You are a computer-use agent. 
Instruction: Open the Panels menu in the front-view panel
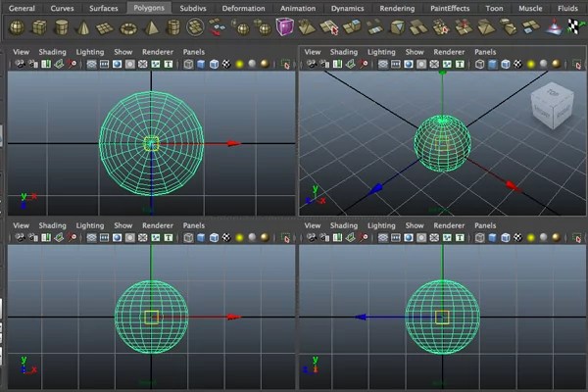click(x=194, y=225)
